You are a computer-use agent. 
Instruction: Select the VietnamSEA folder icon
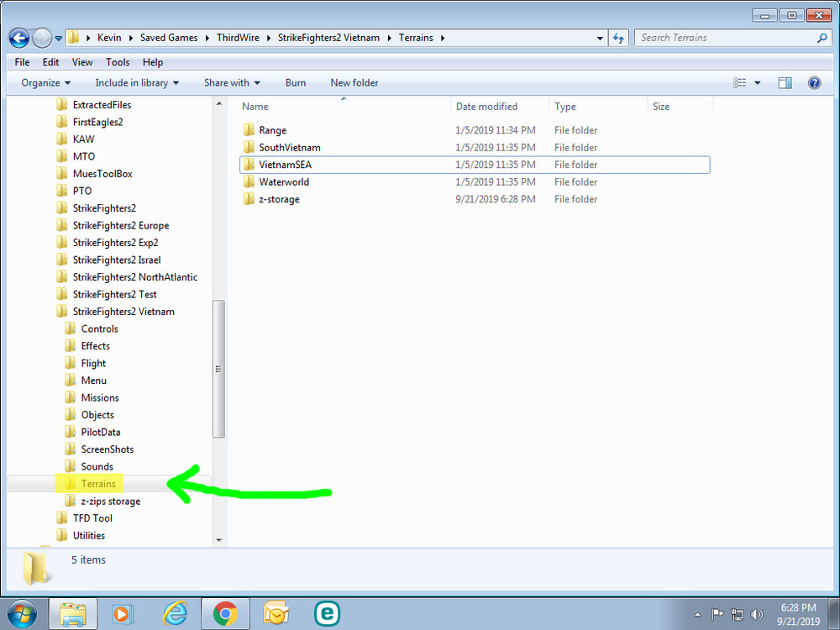tap(249, 165)
